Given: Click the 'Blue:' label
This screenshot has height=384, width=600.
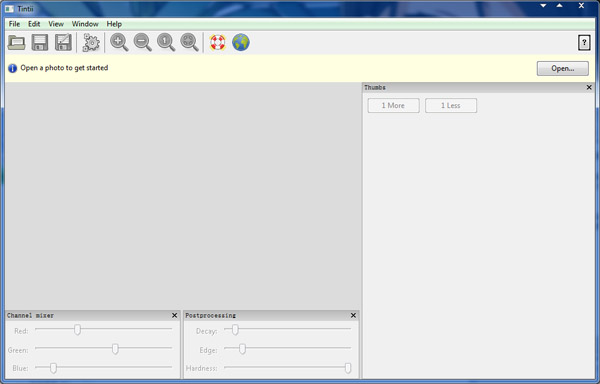Looking at the screenshot, I should [20, 368].
